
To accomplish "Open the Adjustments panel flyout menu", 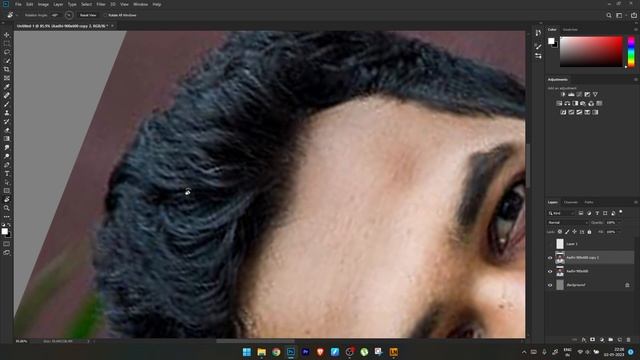I will pos(635,80).
